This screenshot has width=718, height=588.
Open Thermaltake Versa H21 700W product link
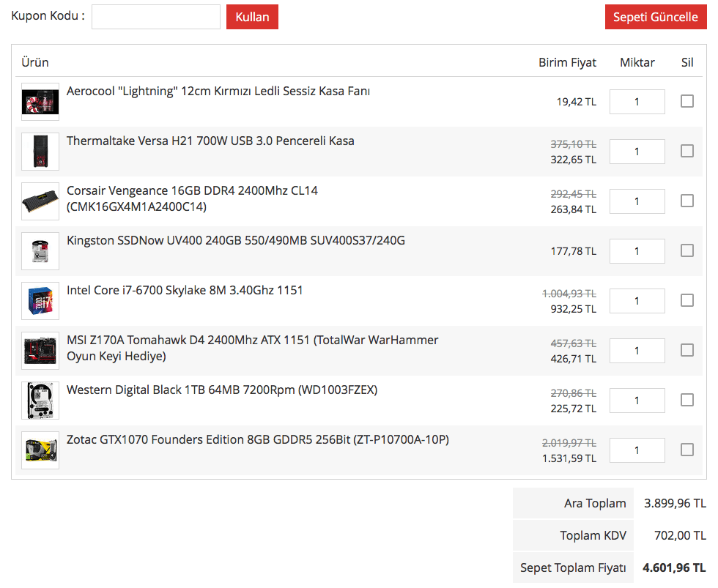coord(210,141)
